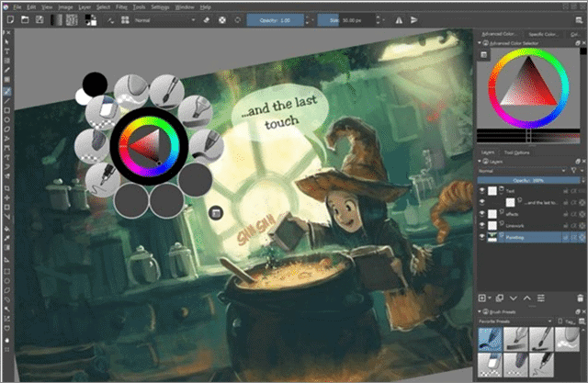
Task: Click the add new layer icon
Action: [x=482, y=299]
